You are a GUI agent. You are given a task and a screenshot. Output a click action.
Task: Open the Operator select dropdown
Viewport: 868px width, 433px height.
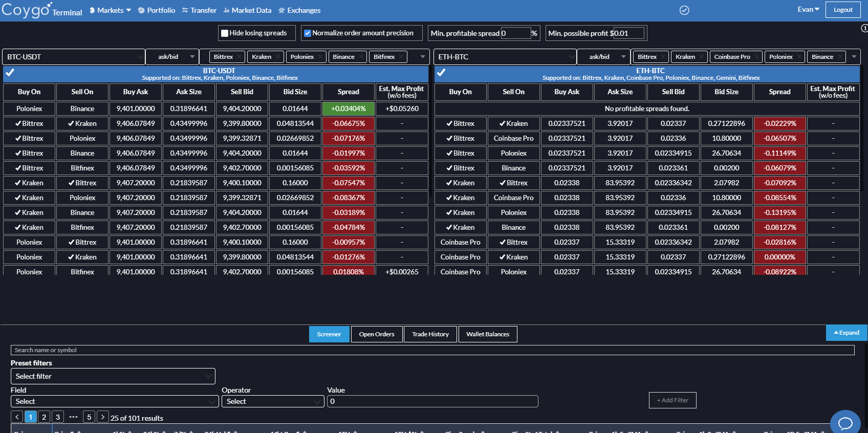[273, 401]
